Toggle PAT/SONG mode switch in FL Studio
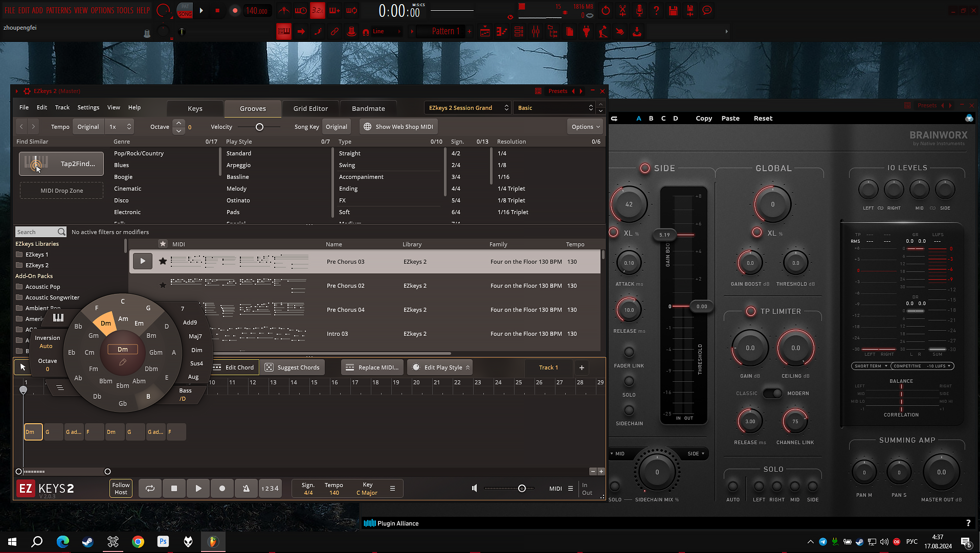 click(x=185, y=10)
